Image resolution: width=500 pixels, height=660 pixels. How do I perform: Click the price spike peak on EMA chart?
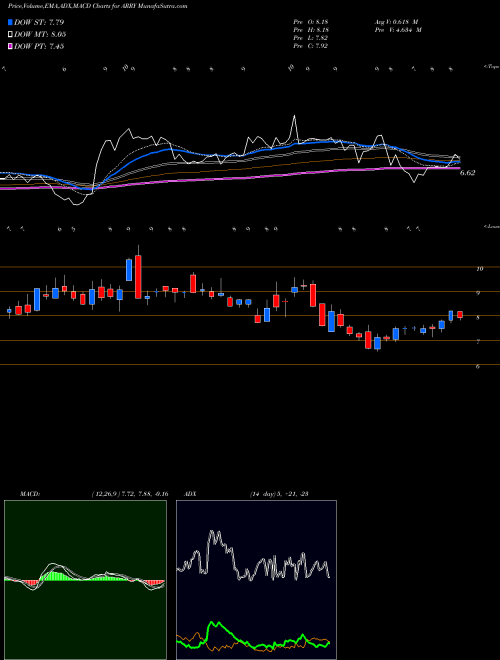(294, 116)
